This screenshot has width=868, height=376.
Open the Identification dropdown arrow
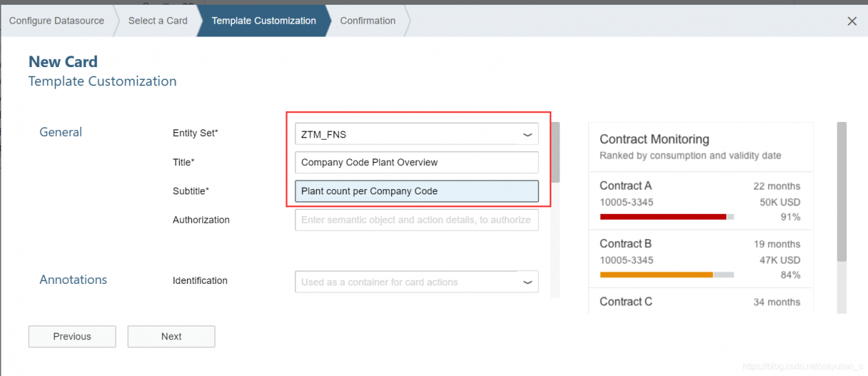[x=528, y=282]
